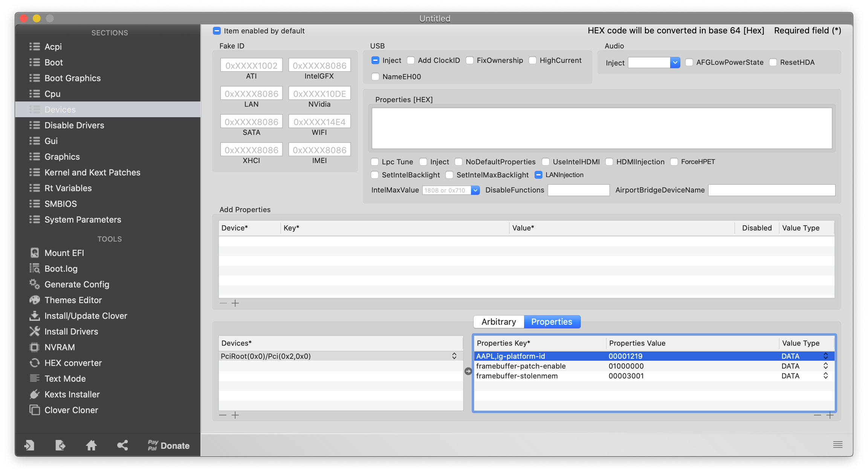The image size is (868, 474).
Task: Expand the IntelMaxValue combo box
Action: click(x=475, y=190)
